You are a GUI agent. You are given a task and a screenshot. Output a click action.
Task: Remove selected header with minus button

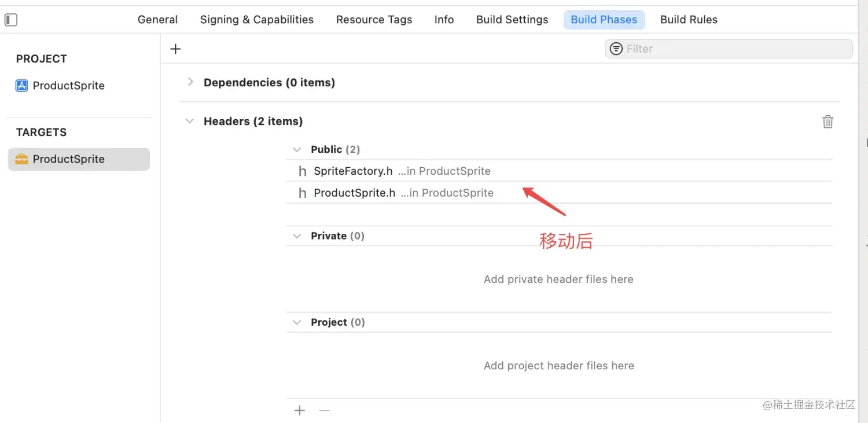pos(325,410)
